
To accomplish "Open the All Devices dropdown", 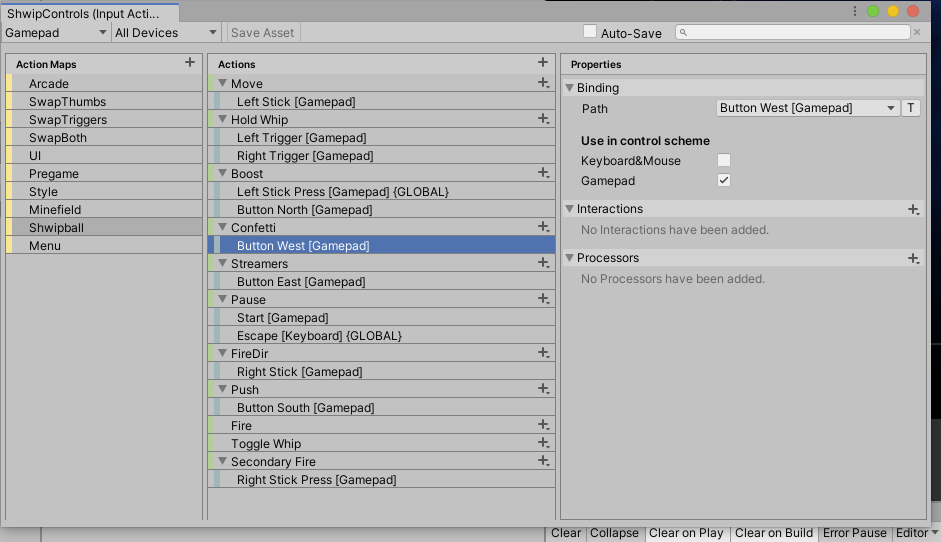I will [x=165, y=33].
